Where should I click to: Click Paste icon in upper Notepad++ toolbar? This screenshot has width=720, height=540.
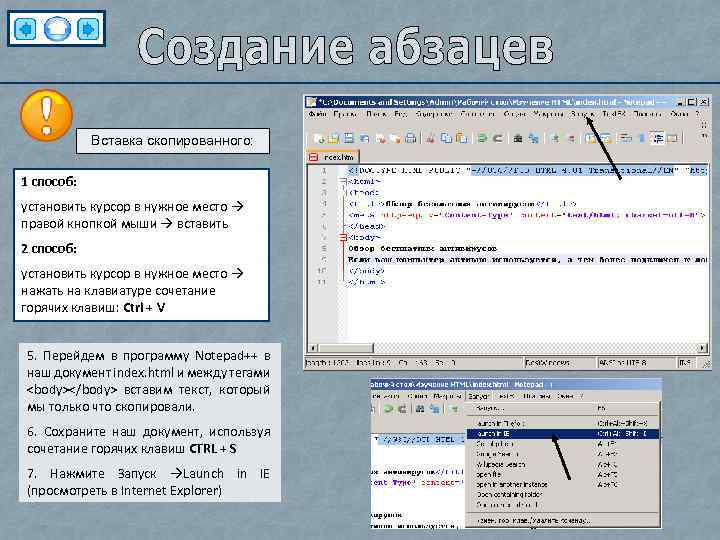461,138
